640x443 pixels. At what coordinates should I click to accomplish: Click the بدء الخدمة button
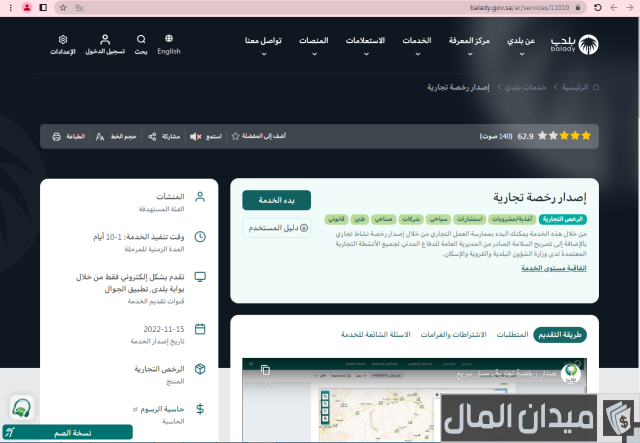click(x=276, y=200)
